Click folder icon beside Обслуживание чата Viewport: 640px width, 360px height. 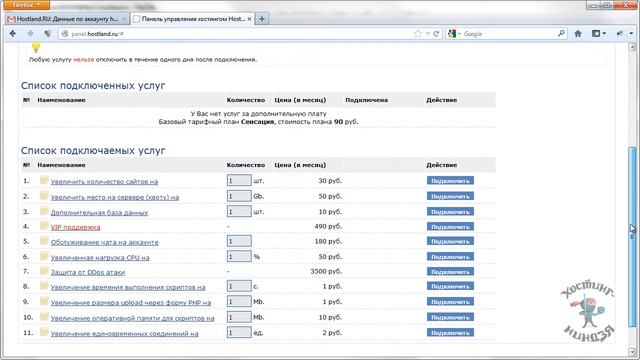coord(44,241)
